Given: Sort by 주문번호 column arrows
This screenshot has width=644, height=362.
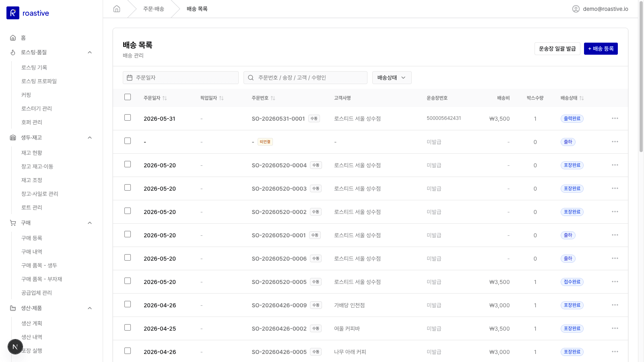Looking at the screenshot, I should (273, 98).
